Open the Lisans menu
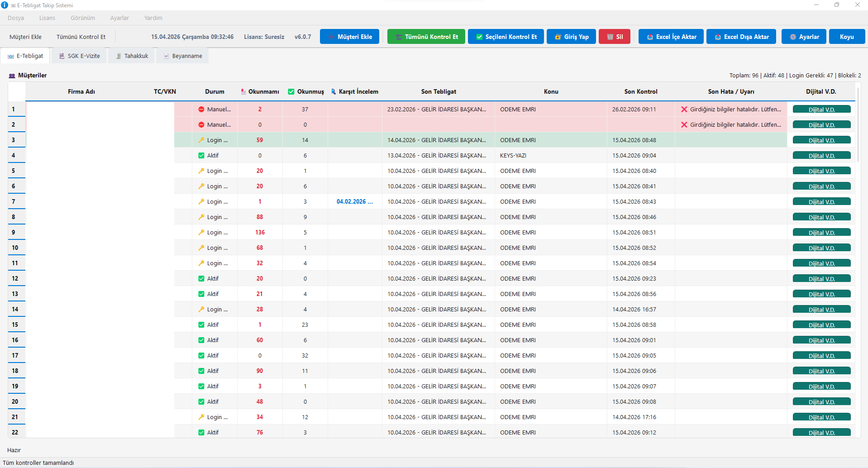The width and height of the screenshot is (868, 468). point(47,18)
